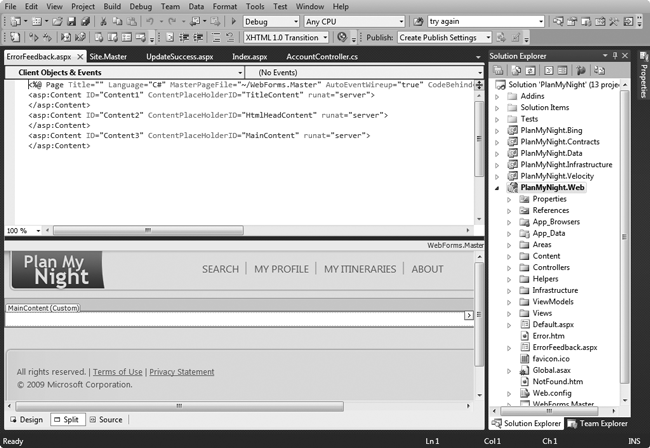Click the Paste icon in toolbar
The height and width of the screenshot is (448, 650).
(x=132, y=22)
